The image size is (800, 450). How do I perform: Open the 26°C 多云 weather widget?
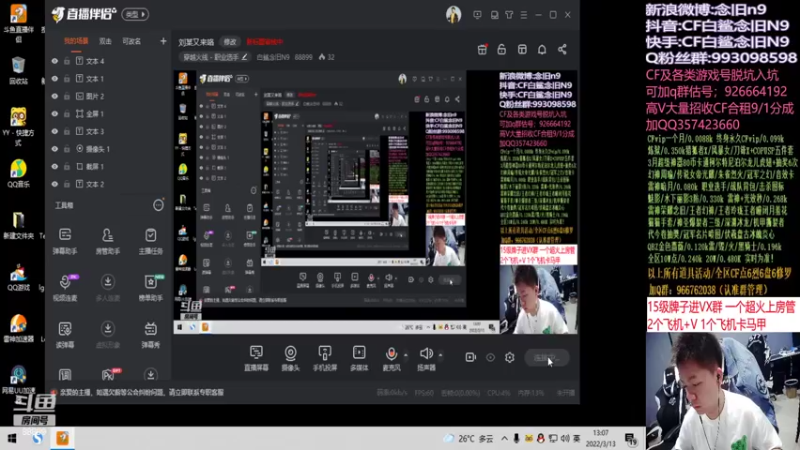[468, 438]
